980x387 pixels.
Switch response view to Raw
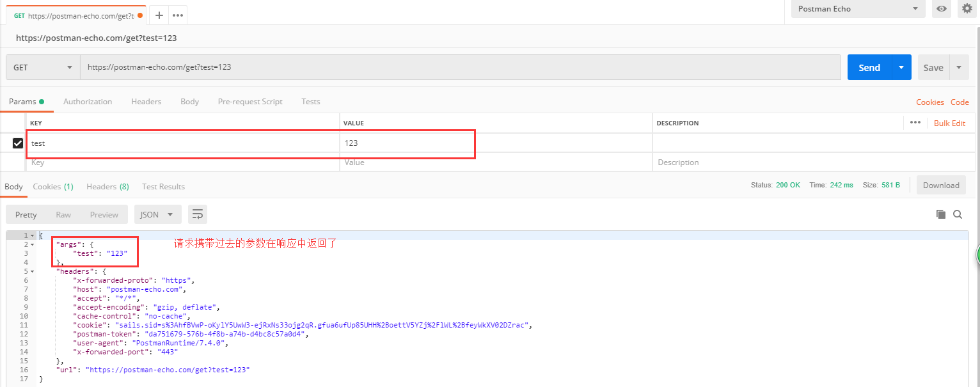pos(63,214)
